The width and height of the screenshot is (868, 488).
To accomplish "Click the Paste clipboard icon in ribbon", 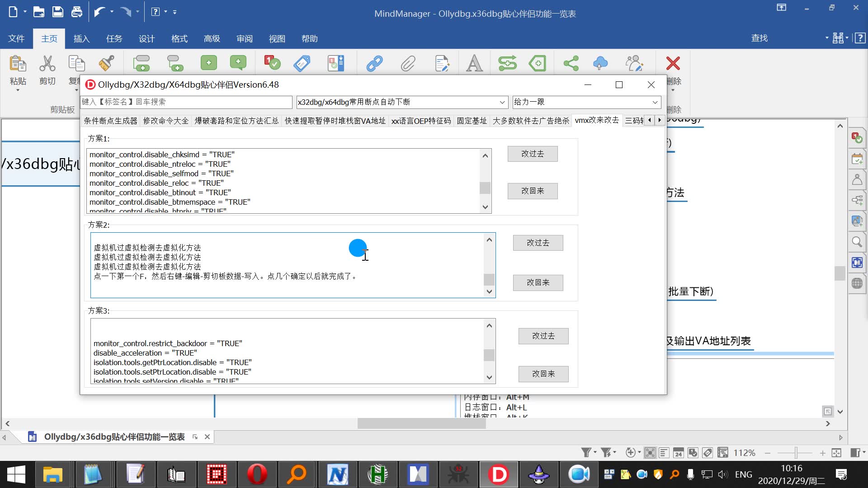I will point(18,63).
